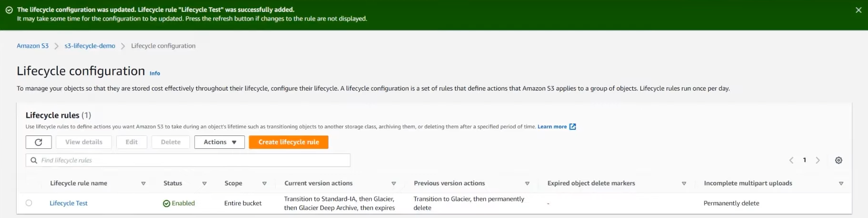The height and width of the screenshot is (218, 868).
Task: Click the Enabled status checkmark icon
Action: [x=166, y=204]
